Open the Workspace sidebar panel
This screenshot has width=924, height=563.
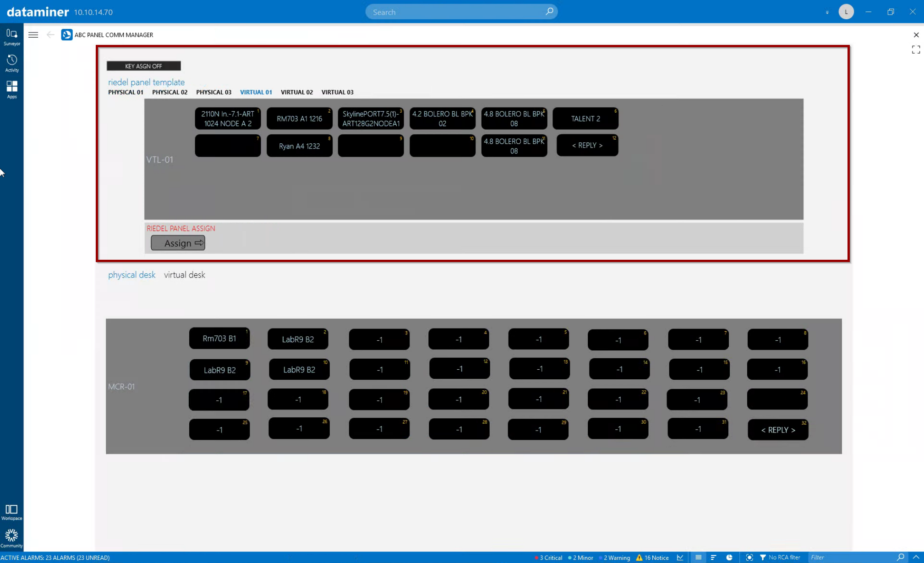11,512
